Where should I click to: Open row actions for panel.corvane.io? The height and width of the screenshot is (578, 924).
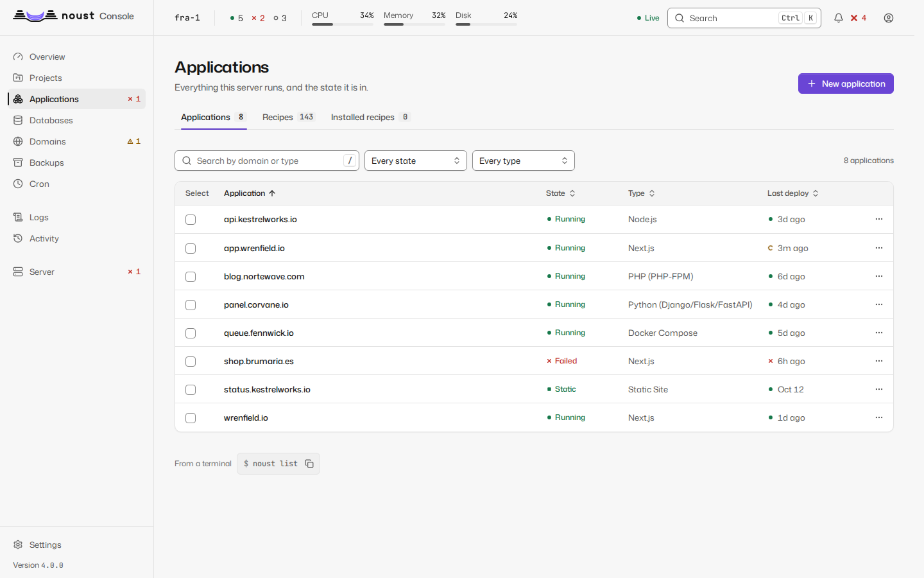click(x=879, y=304)
